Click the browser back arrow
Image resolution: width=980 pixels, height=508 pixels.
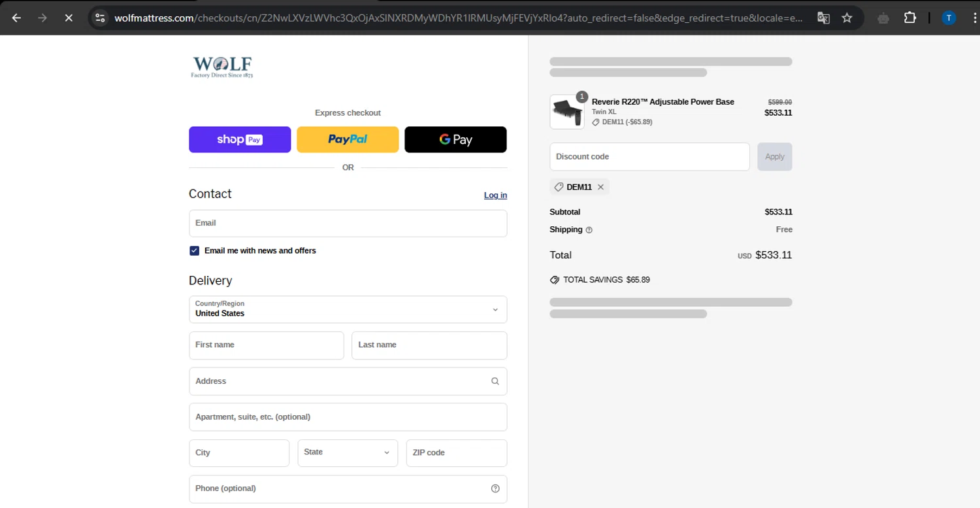(17, 18)
